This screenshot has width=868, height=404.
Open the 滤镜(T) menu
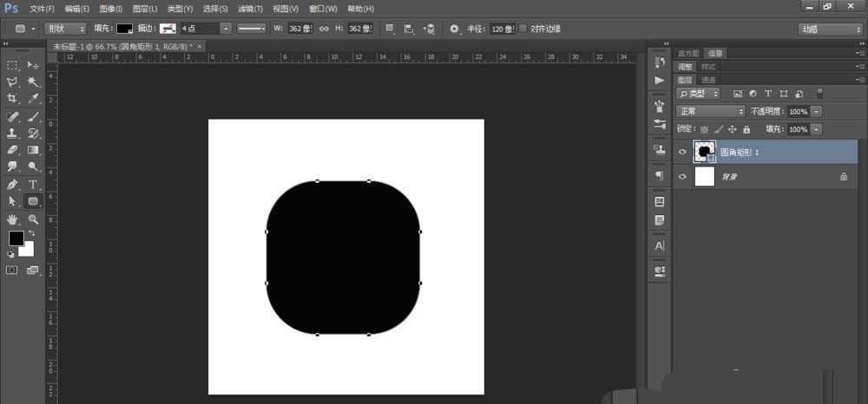[x=253, y=9]
